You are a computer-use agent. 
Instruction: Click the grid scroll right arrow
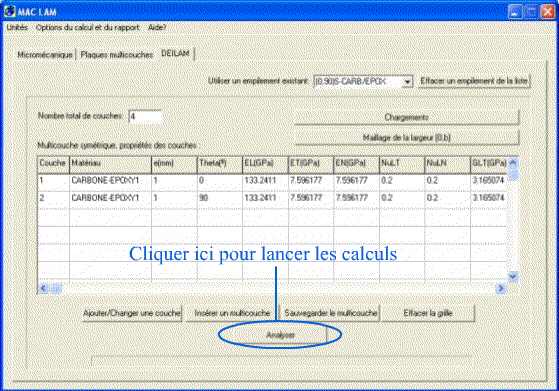[x=501, y=288]
